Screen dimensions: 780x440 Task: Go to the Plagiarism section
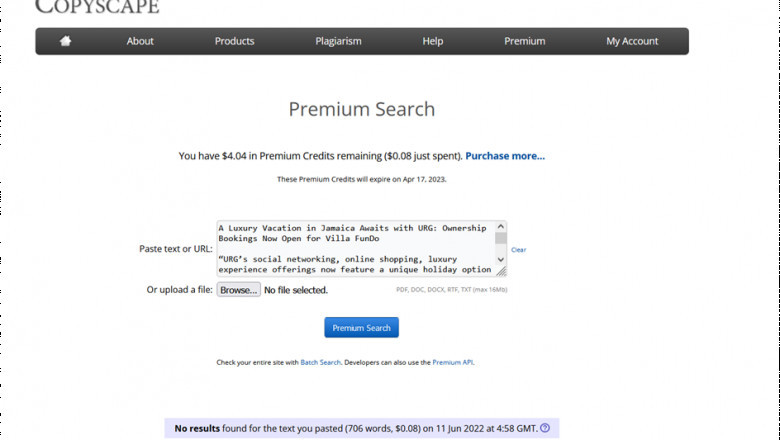click(336, 41)
